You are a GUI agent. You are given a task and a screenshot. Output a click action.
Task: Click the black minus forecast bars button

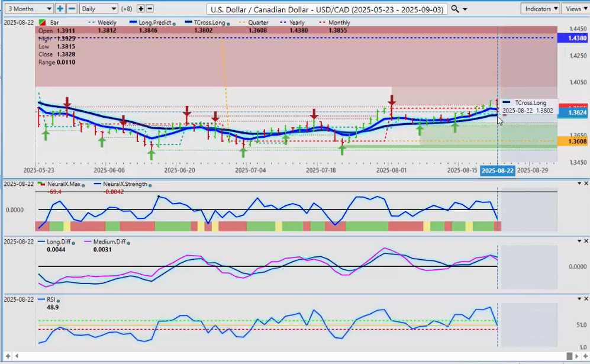click(150, 9)
